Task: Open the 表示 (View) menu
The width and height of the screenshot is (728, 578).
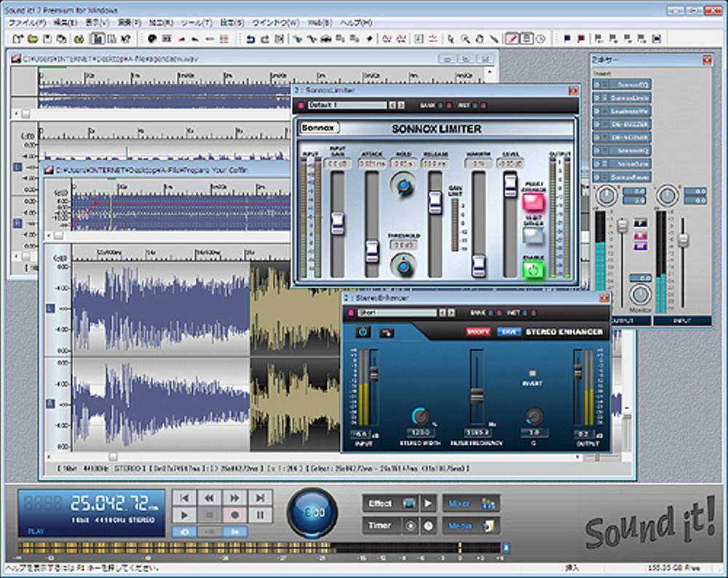Action: [x=97, y=23]
